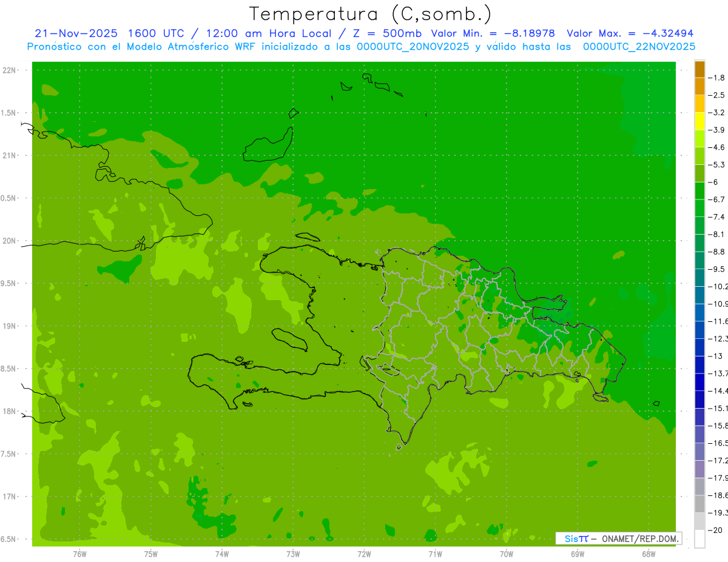Screen dimensions: 728x562
Task: Click the valid-until time "0000UTC_22NOV2025"
Action: (639, 47)
